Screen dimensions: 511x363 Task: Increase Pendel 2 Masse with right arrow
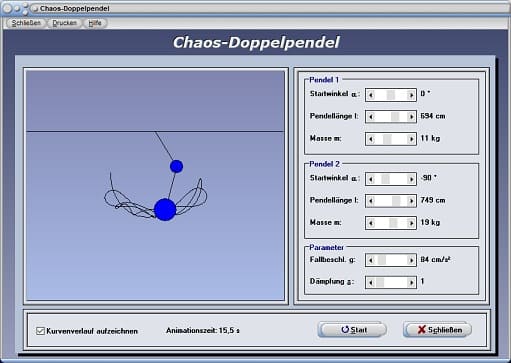click(x=411, y=223)
